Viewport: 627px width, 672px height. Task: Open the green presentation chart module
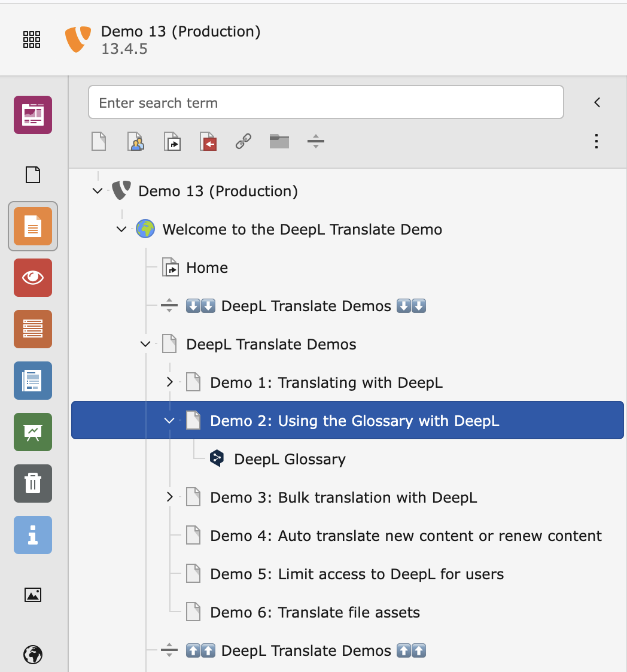click(x=33, y=432)
